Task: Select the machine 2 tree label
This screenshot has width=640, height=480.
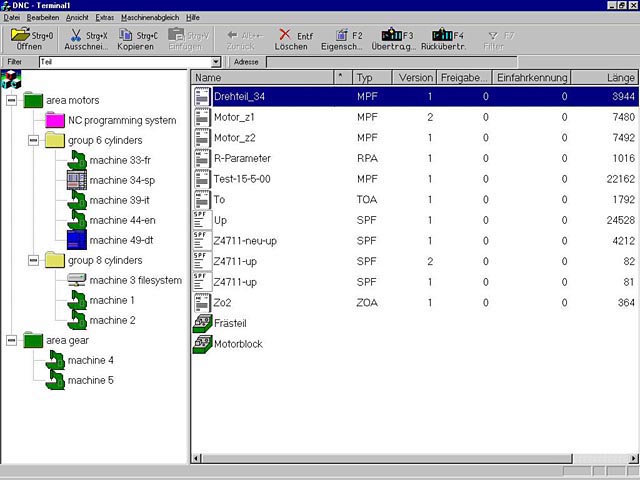Action: pos(112,320)
